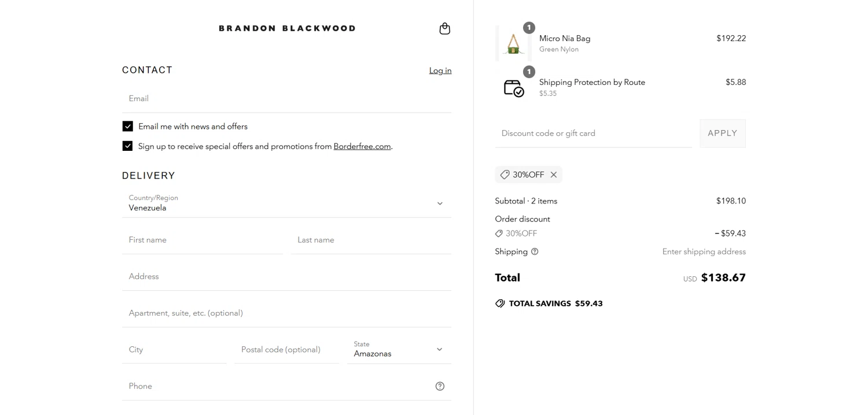This screenshot has height=415, width=868.
Task: Uncheck Email me with news and offers
Action: [x=128, y=126]
